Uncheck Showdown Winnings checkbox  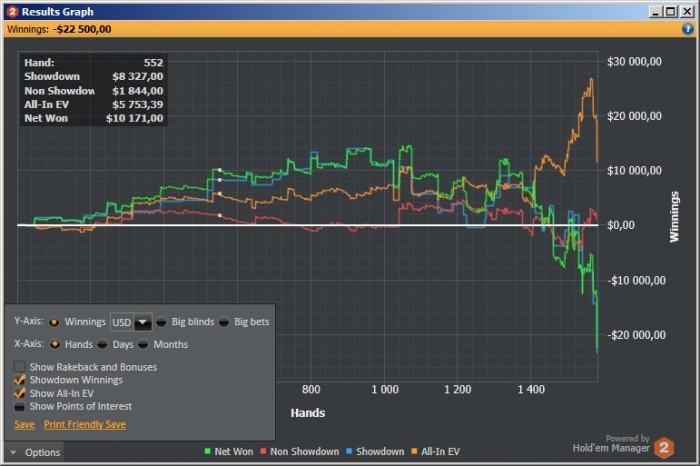(19, 380)
